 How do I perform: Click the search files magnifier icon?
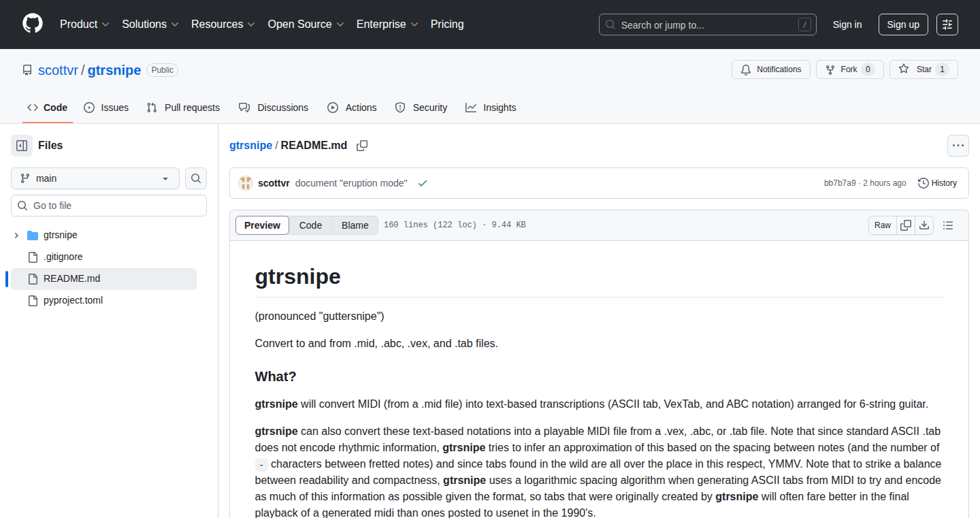click(x=196, y=178)
